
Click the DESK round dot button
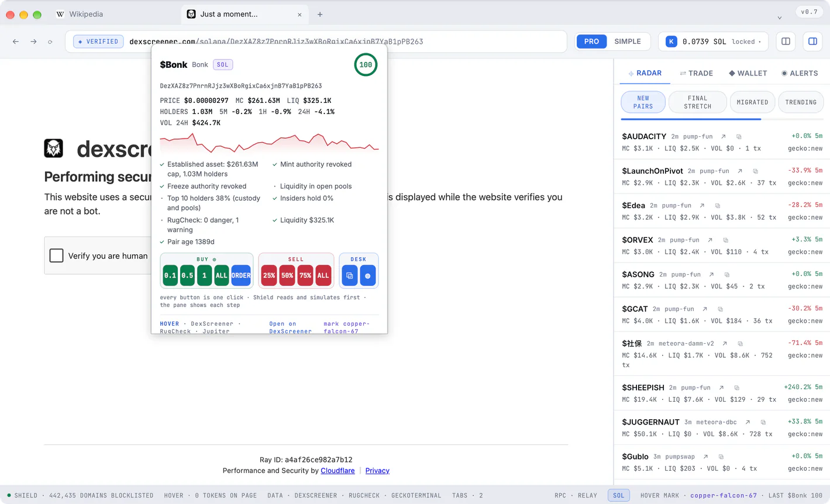tap(368, 275)
